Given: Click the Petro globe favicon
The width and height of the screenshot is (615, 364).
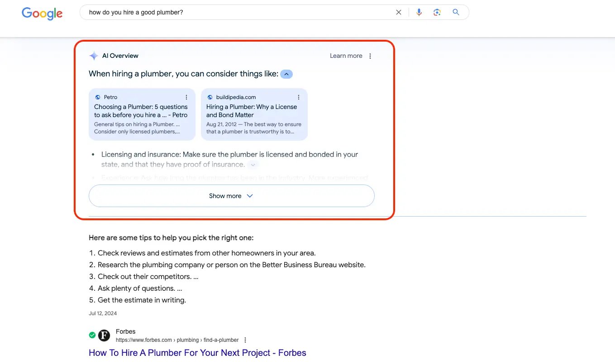Looking at the screenshot, I should tap(97, 97).
